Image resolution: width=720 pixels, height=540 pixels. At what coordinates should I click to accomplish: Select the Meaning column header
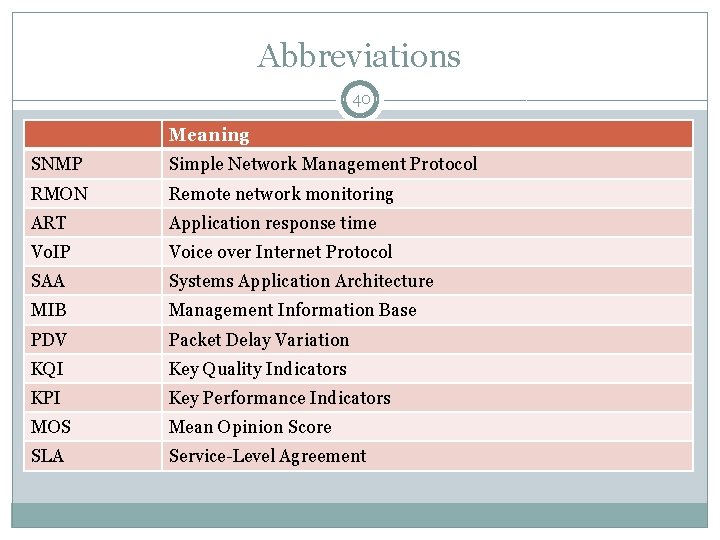pyautogui.click(x=209, y=134)
